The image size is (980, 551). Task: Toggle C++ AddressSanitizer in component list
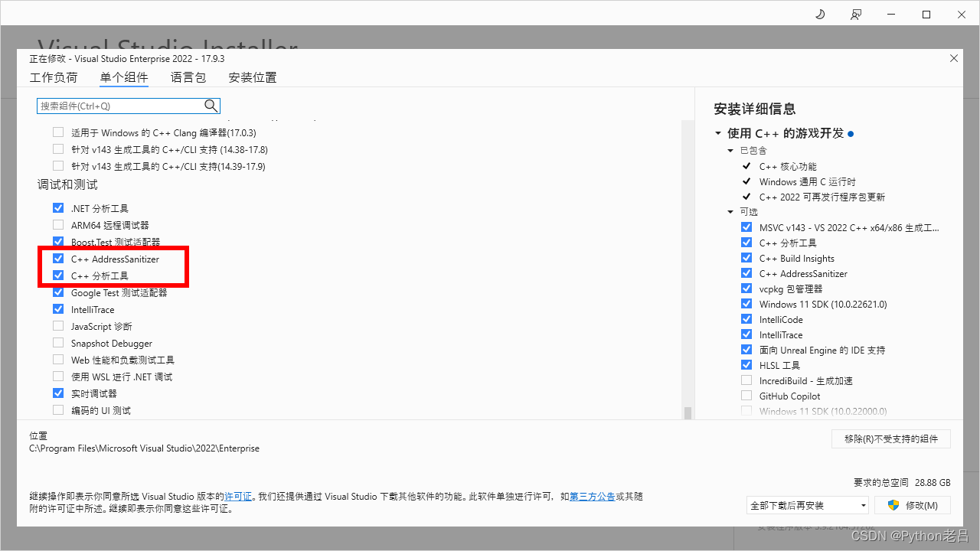(58, 259)
